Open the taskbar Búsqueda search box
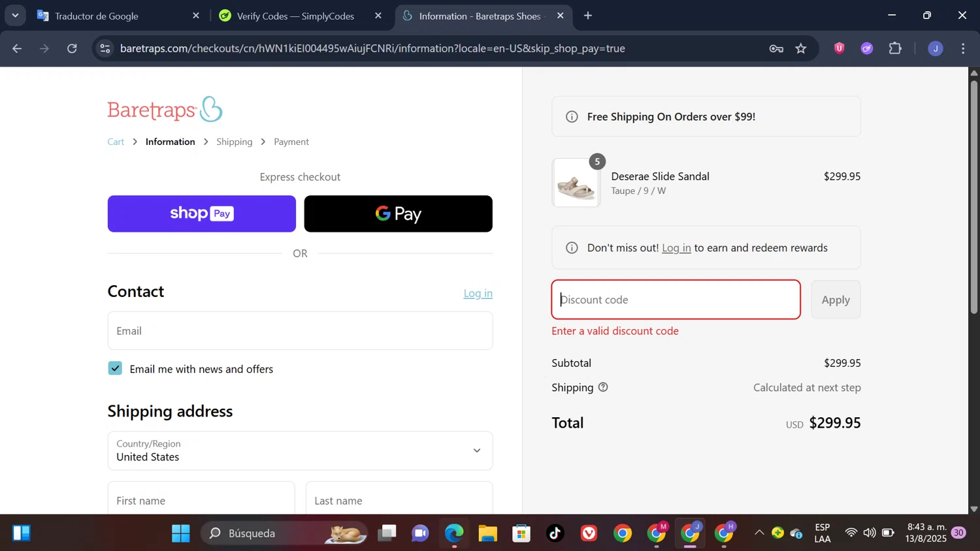Viewport: 980px width, 551px height. (x=284, y=533)
